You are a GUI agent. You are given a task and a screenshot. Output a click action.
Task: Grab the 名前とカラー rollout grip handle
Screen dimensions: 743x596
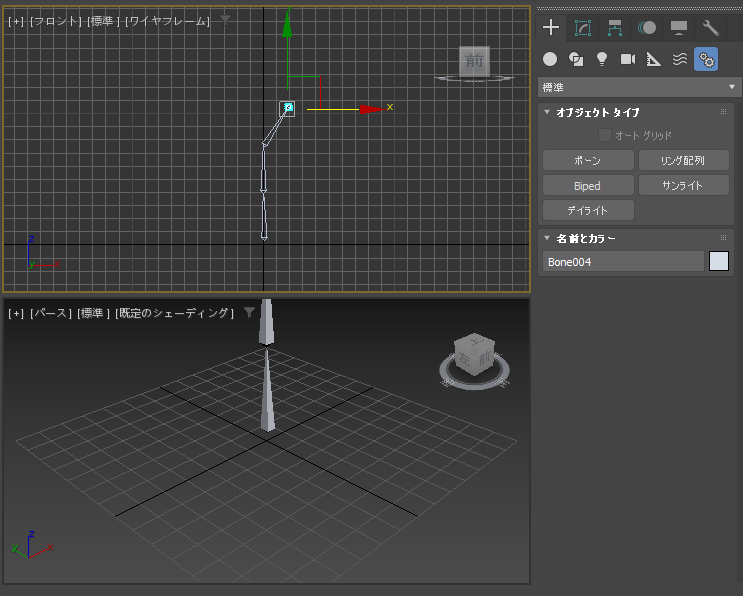[723, 237]
